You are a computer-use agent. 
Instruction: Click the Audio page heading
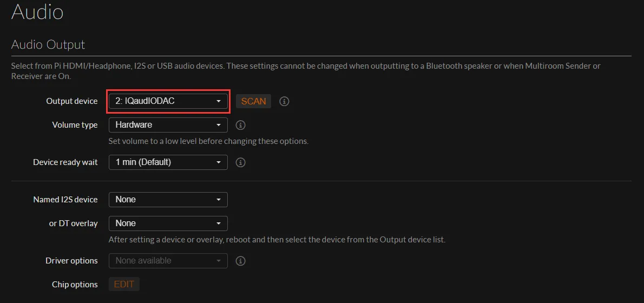click(37, 12)
